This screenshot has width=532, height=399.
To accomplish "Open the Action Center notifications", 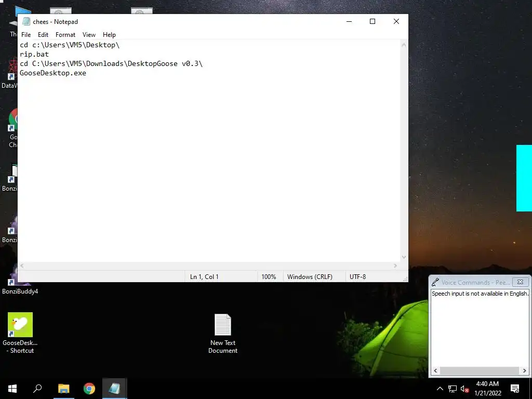I will pyautogui.click(x=515, y=389).
